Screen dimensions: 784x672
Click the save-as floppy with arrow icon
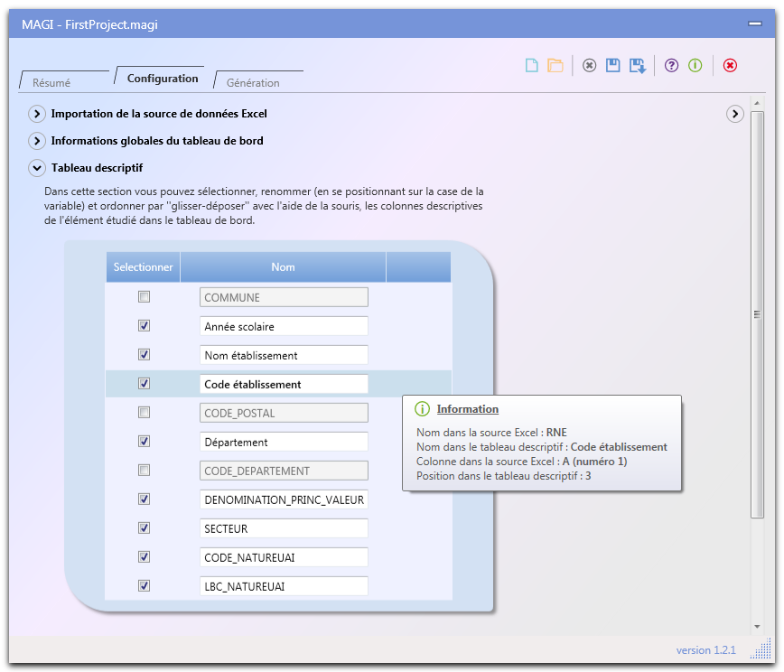point(638,65)
